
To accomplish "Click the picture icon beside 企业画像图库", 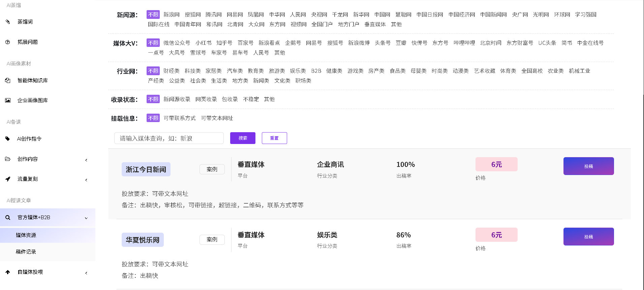I will coord(8,100).
